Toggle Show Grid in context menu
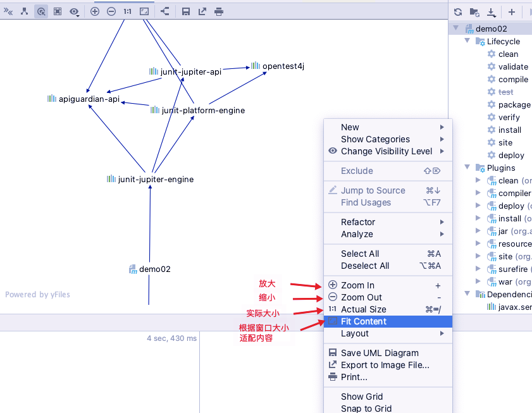The height and width of the screenshot is (413, 532). [x=388, y=397]
